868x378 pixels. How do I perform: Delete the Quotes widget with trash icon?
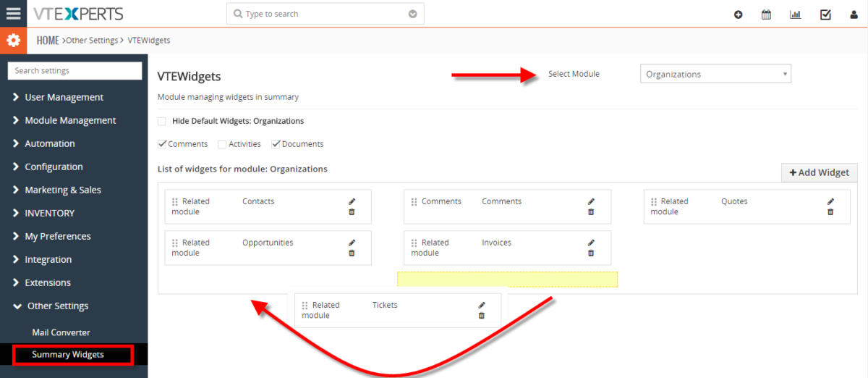tap(830, 212)
